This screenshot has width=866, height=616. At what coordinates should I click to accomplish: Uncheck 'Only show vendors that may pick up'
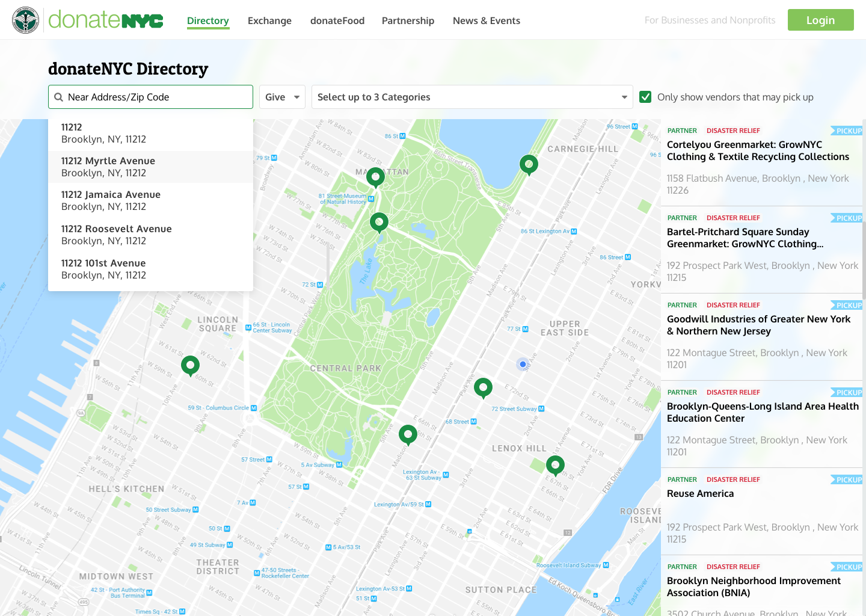[x=645, y=97]
